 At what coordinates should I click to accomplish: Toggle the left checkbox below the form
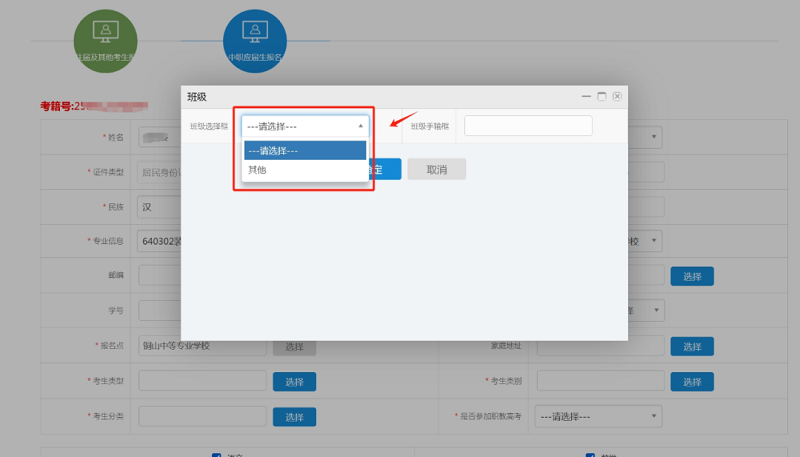click(x=216, y=455)
